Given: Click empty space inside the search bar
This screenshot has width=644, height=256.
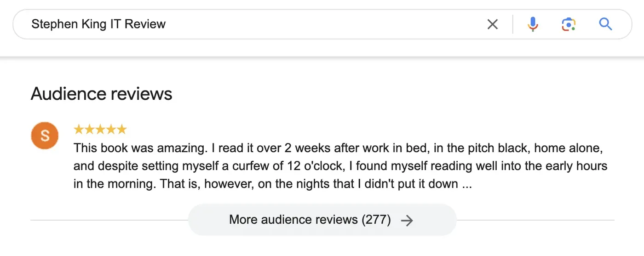Looking at the screenshot, I should (322, 24).
